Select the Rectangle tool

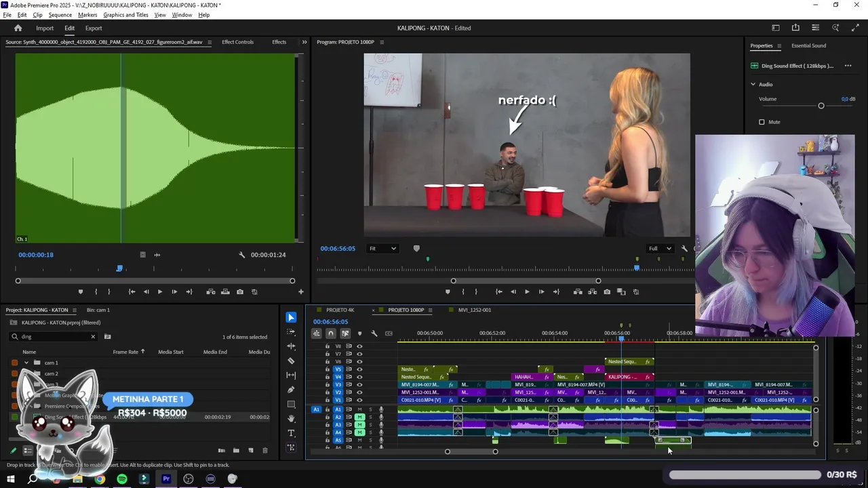(x=291, y=404)
